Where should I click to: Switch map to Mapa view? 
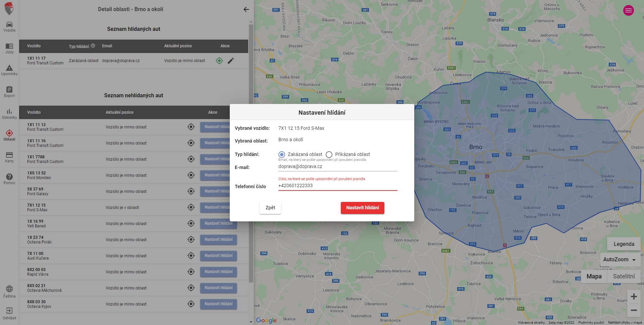[x=594, y=276]
